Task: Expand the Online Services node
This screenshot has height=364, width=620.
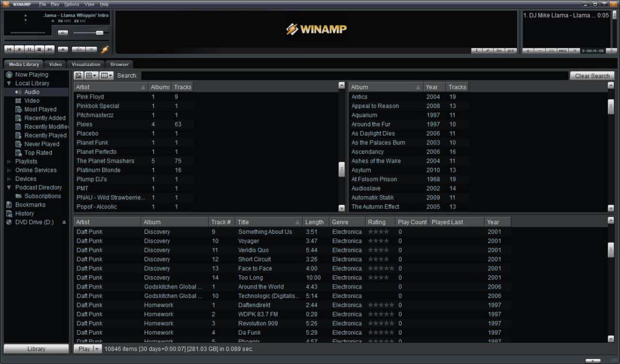Action: 9,170
